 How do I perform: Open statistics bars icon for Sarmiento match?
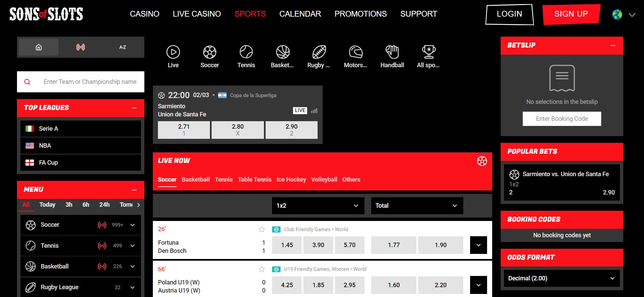click(x=314, y=111)
